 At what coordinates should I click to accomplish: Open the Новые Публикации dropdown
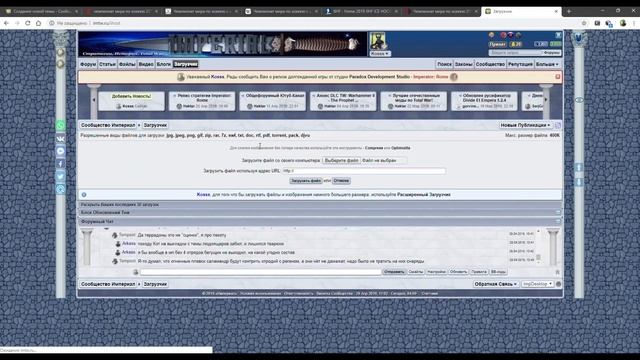click(x=525, y=125)
